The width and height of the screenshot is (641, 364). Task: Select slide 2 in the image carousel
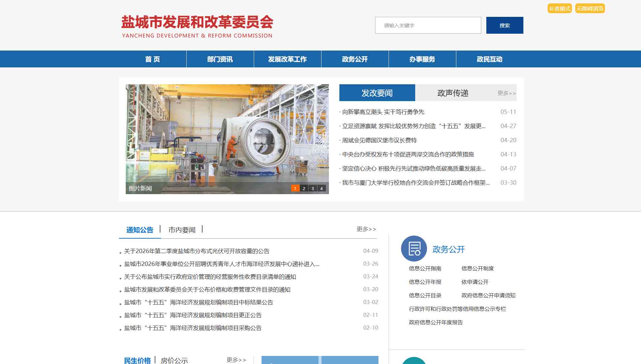[x=304, y=188]
